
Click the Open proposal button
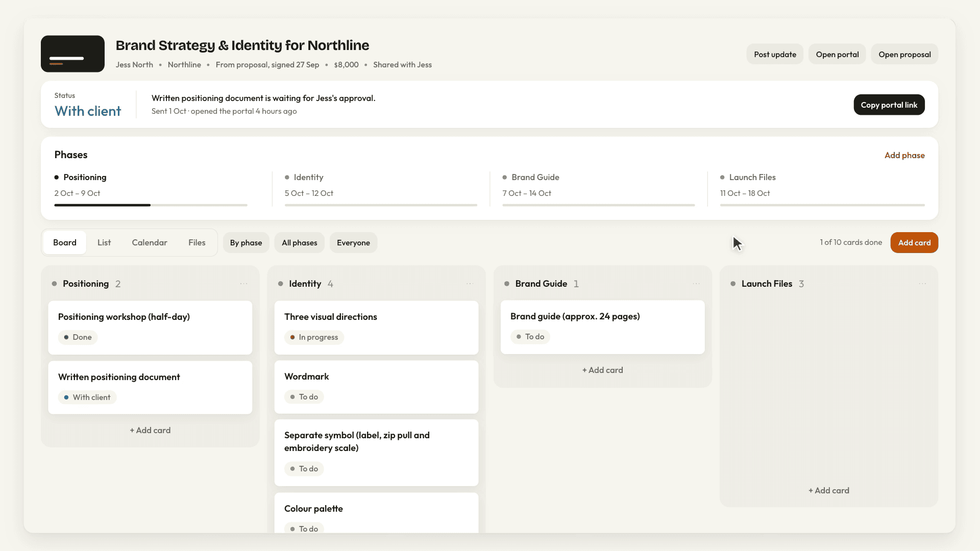click(x=904, y=54)
